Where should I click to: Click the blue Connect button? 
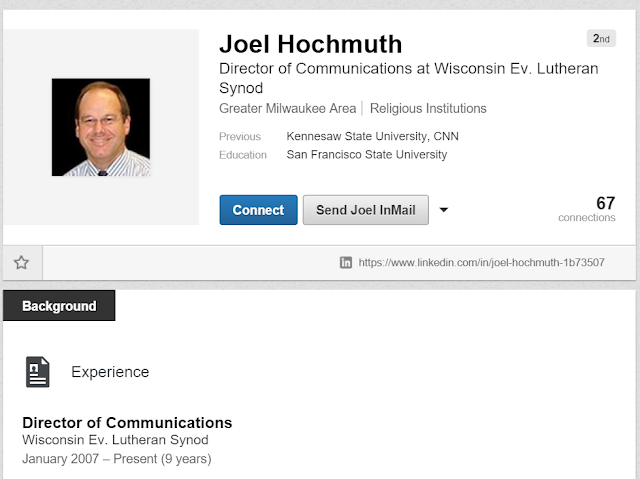click(258, 210)
